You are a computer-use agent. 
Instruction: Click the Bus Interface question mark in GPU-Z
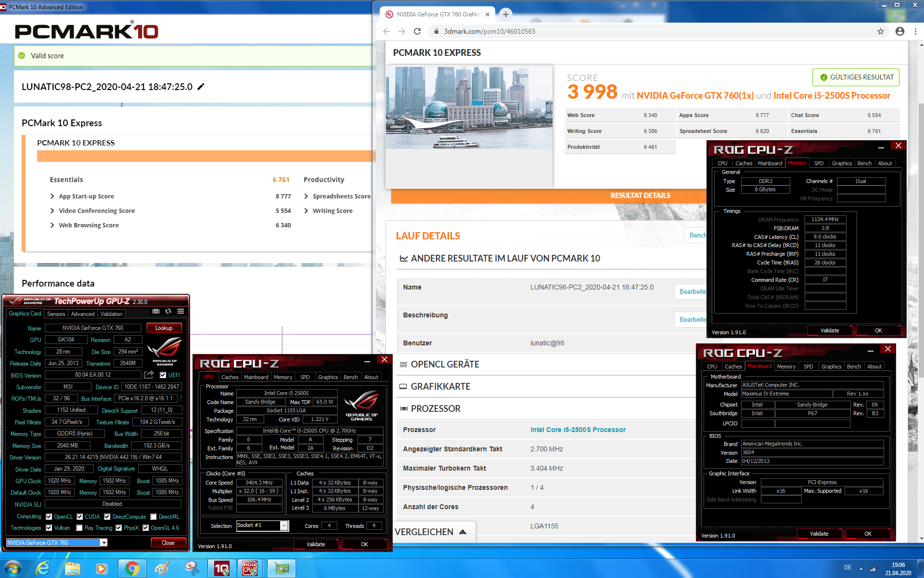[181, 399]
